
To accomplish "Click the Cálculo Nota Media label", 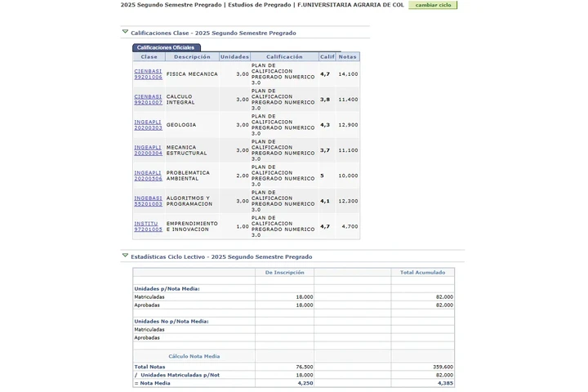I will click(194, 356).
